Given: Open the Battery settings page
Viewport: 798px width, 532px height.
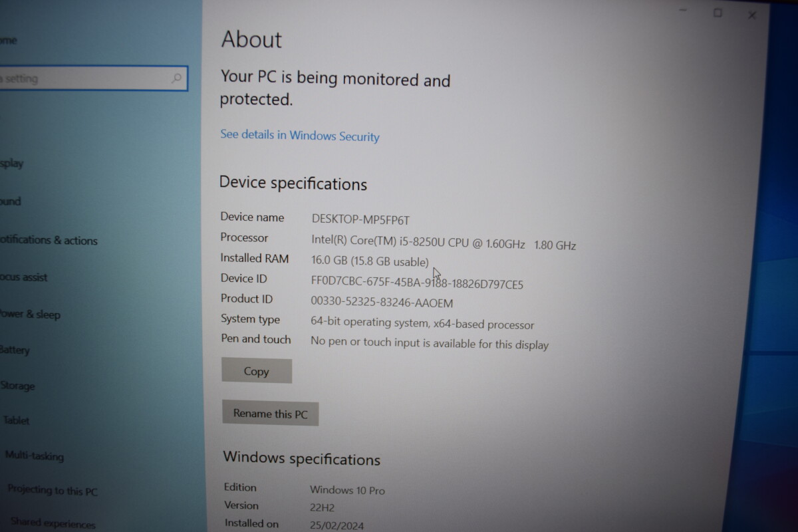Looking at the screenshot, I should [x=15, y=350].
